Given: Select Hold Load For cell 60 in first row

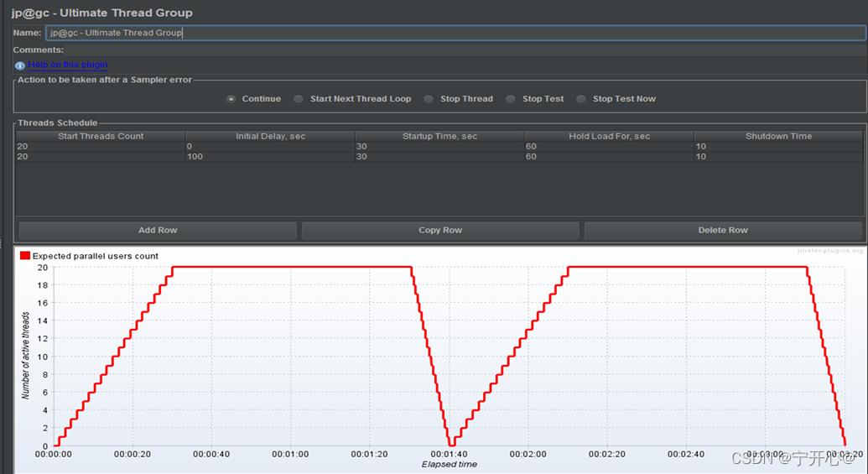Looking at the screenshot, I should (x=609, y=147).
